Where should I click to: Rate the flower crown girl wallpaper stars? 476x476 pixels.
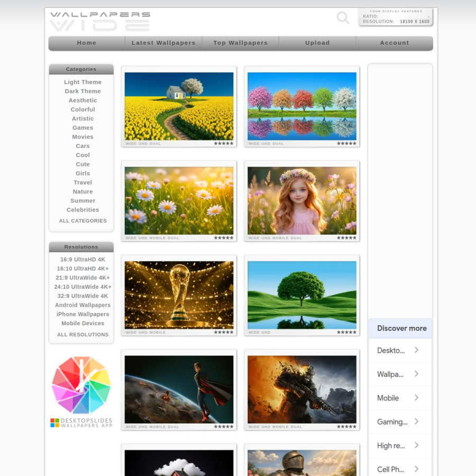pyautogui.click(x=346, y=238)
